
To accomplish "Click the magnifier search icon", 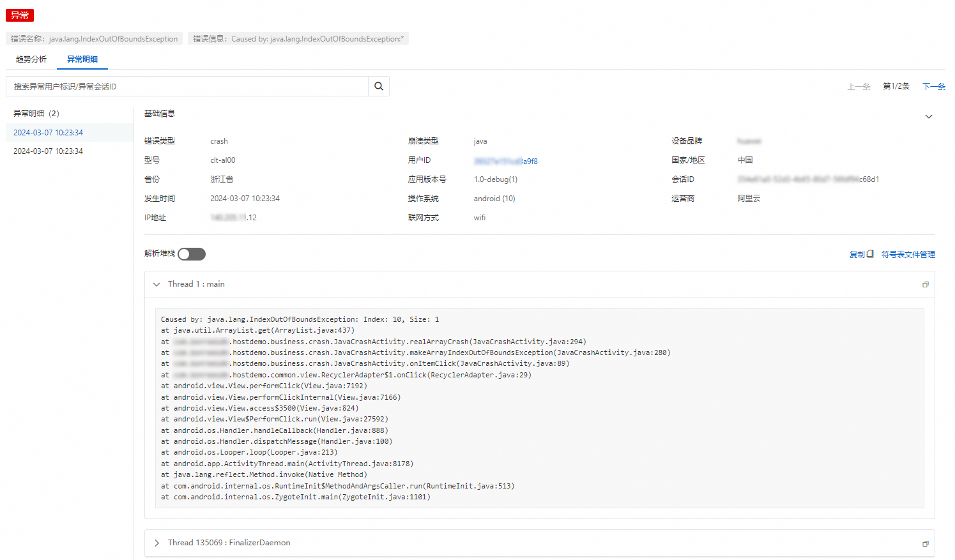I will (379, 86).
